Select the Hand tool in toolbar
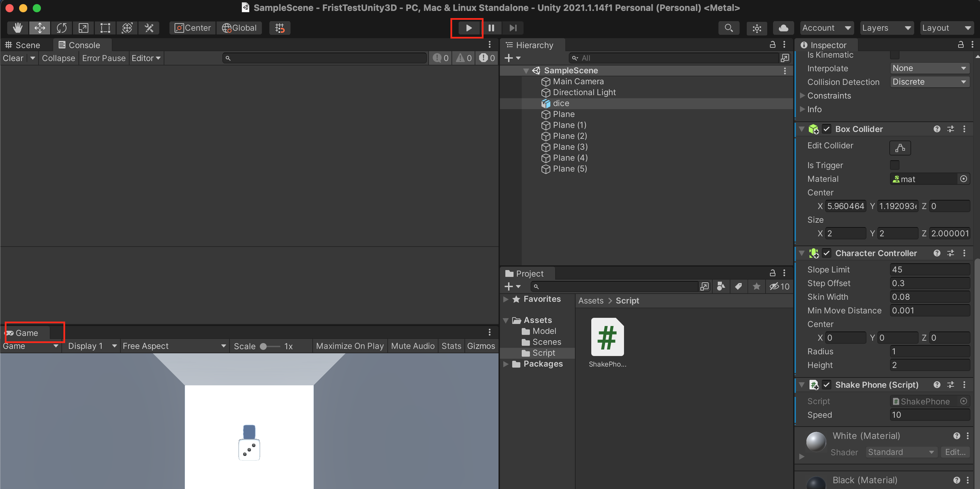Image resolution: width=980 pixels, height=489 pixels. [17, 28]
